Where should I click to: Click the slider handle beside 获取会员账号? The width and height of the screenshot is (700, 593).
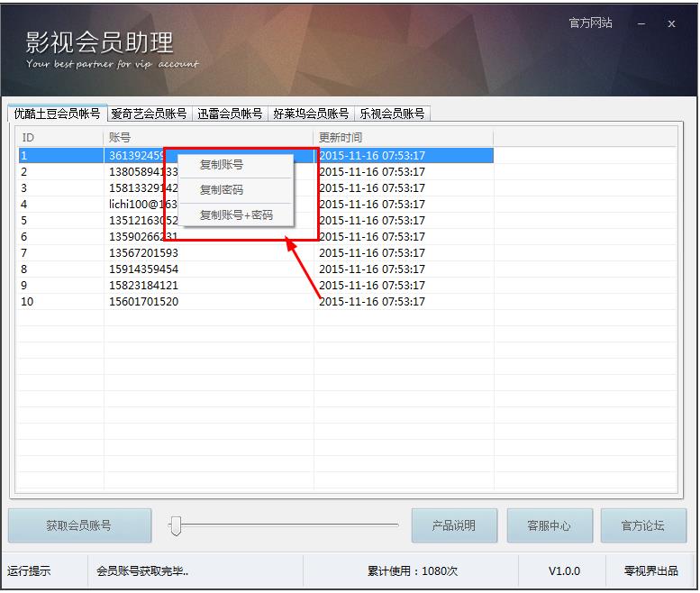tap(177, 525)
